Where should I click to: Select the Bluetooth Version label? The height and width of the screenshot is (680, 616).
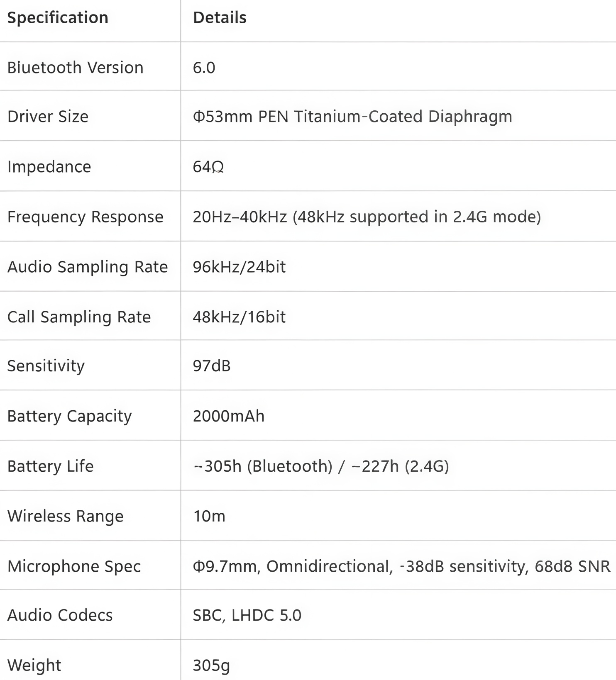[75, 68]
